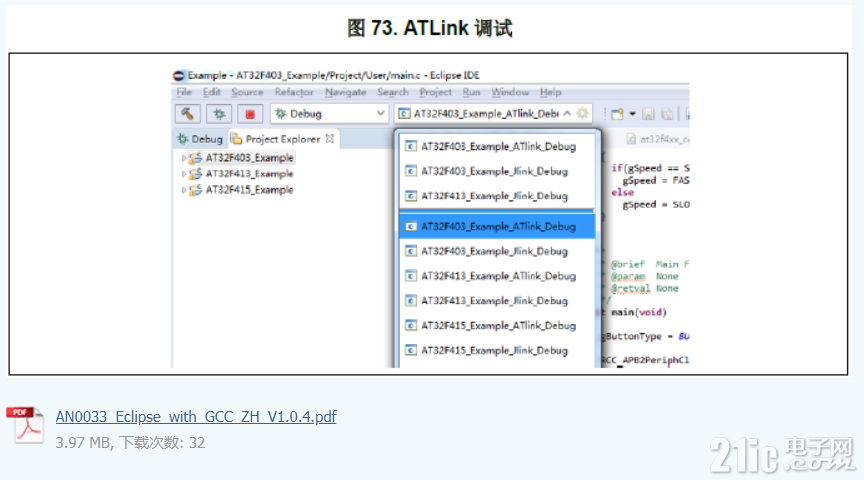The width and height of the screenshot is (864, 480).
Task: Click the 'if(gSpeed ==' code line
Action: coord(650,168)
